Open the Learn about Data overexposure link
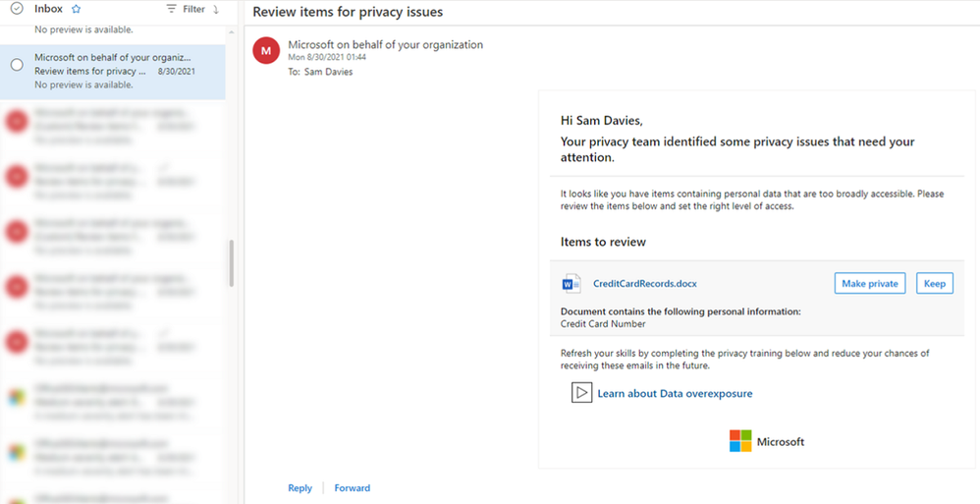This screenshot has height=504, width=980. point(675,394)
